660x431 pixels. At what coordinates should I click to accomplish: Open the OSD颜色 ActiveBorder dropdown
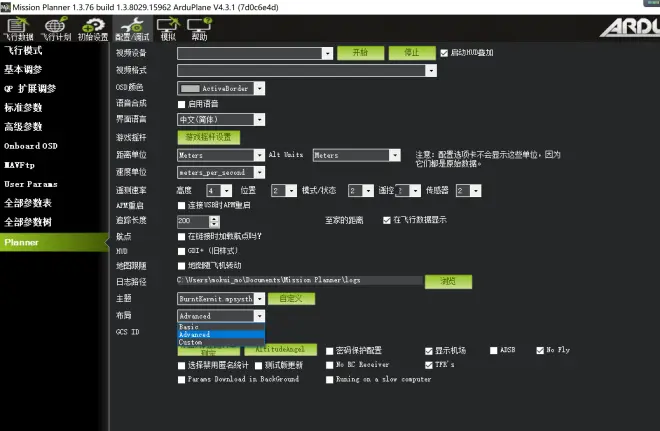221,88
